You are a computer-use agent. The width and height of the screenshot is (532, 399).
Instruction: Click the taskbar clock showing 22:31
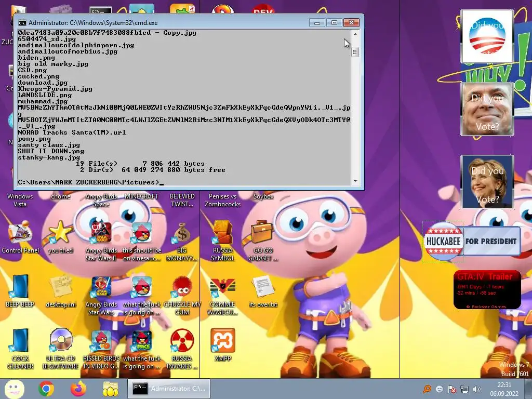504,389
